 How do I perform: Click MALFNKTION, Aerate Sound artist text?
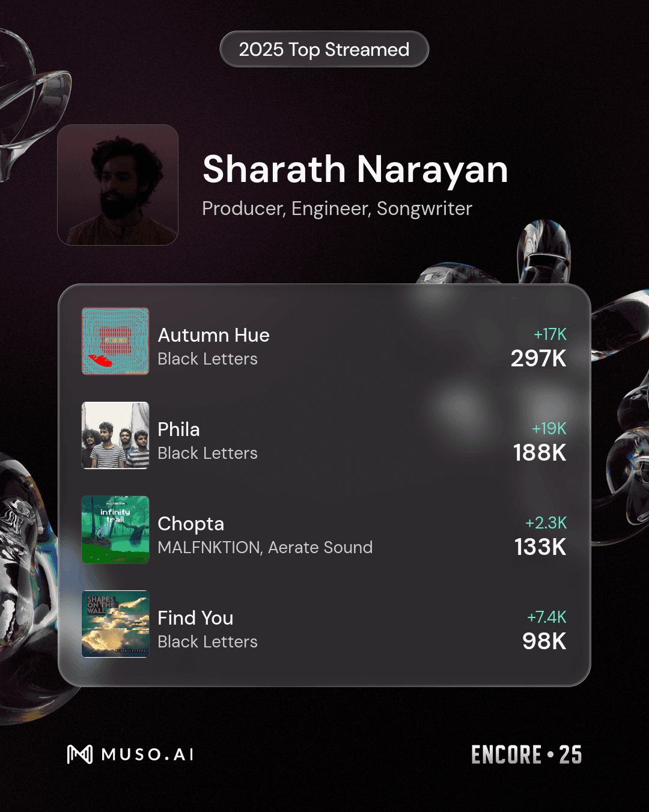265,548
